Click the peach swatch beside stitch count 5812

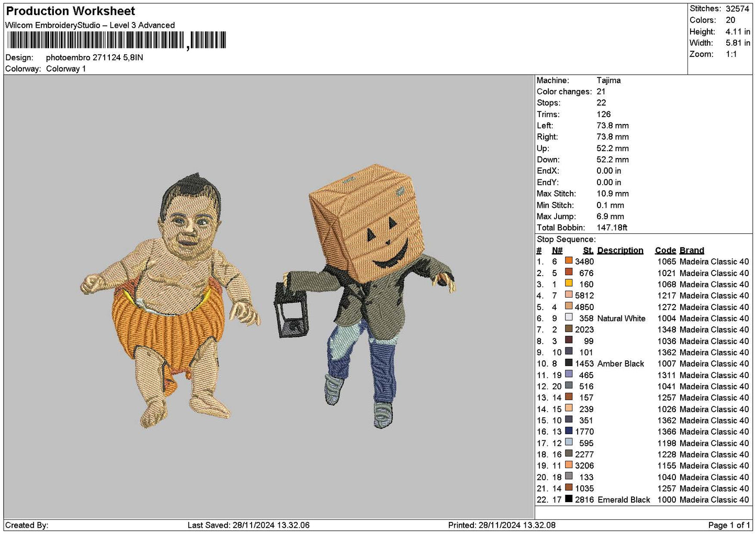tap(568, 294)
